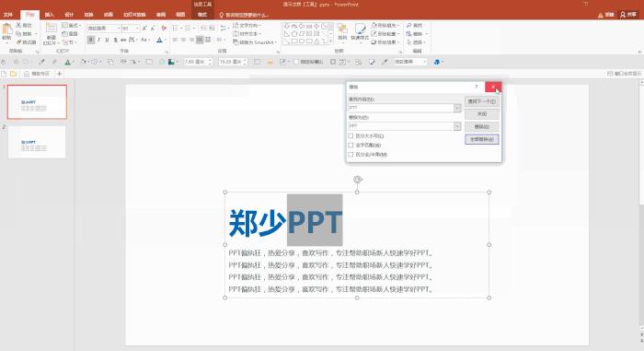This screenshot has width=644, height=351.
Task: Click in the Replace with text field
Action: (401, 126)
